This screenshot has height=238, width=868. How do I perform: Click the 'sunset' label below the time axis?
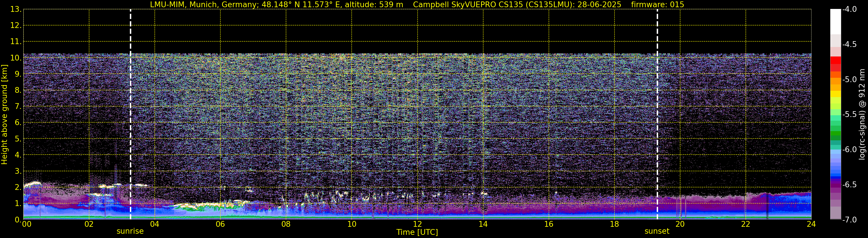(x=657, y=231)
